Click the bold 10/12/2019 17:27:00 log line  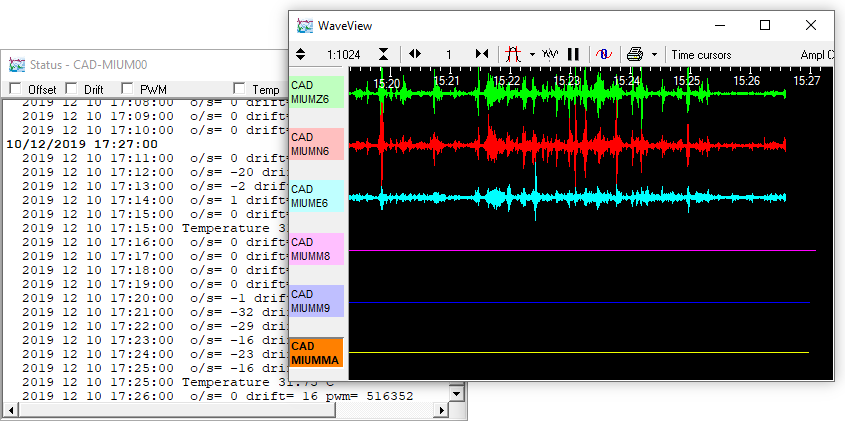82,144
